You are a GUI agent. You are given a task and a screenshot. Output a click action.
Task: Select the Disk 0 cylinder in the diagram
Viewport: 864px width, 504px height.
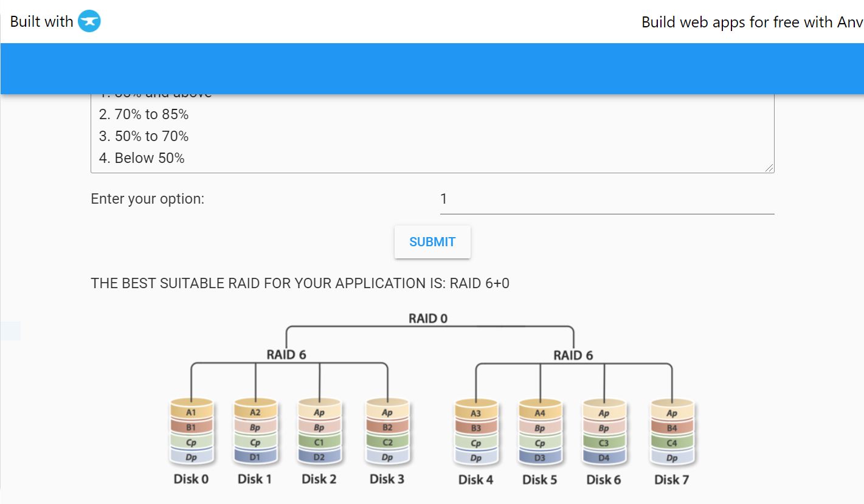[191, 432]
